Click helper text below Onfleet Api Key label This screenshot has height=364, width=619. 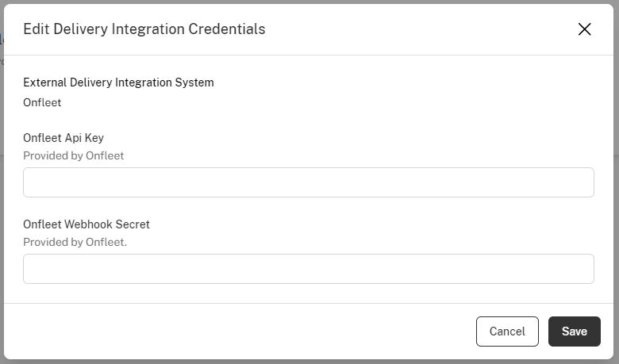pyautogui.click(x=73, y=155)
